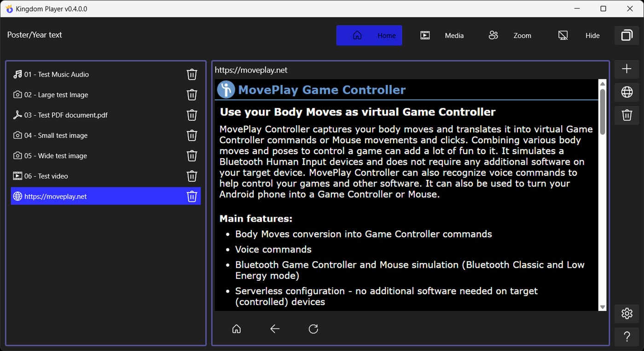The width and height of the screenshot is (644, 351).
Task: Click the plus icon to add media
Action: [627, 69]
